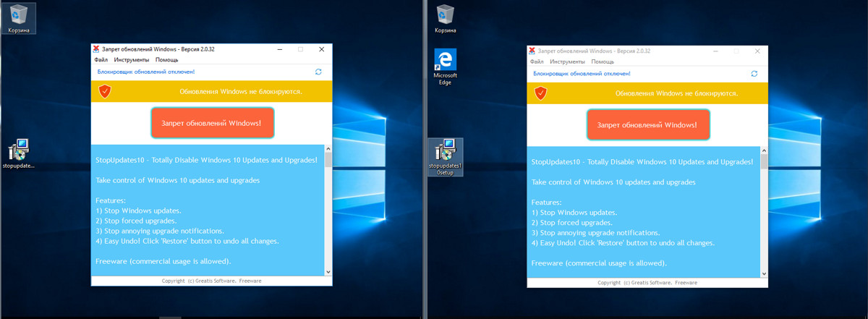The width and height of the screenshot is (868, 319).
Task: Click Запрет обновлений Windows! button in right window
Action: coord(648,125)
